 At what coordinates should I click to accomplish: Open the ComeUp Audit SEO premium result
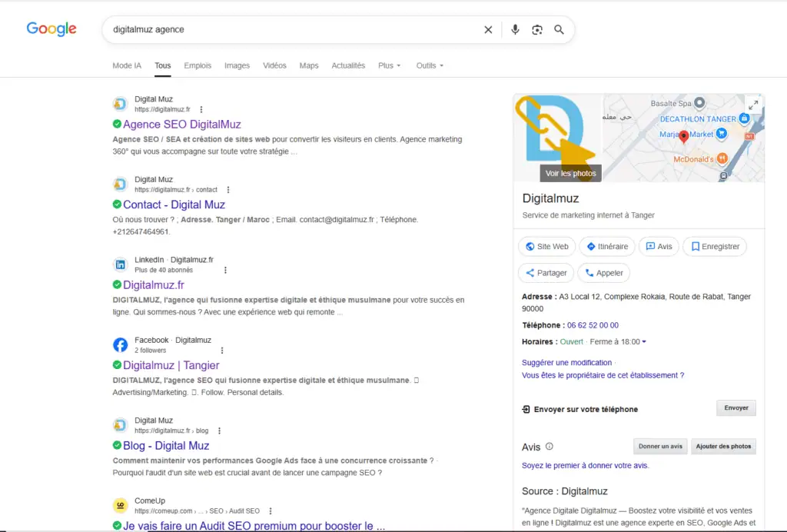point(254,526)
